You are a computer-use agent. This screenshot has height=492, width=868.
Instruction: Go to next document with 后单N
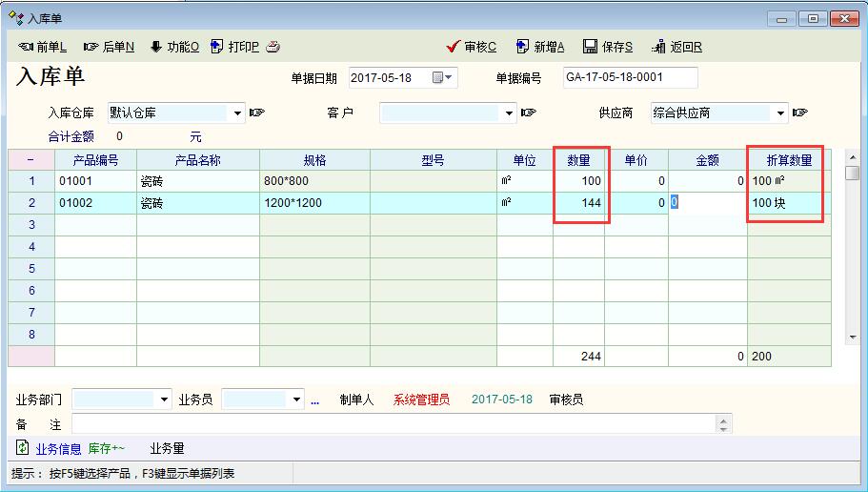[109, 47]
